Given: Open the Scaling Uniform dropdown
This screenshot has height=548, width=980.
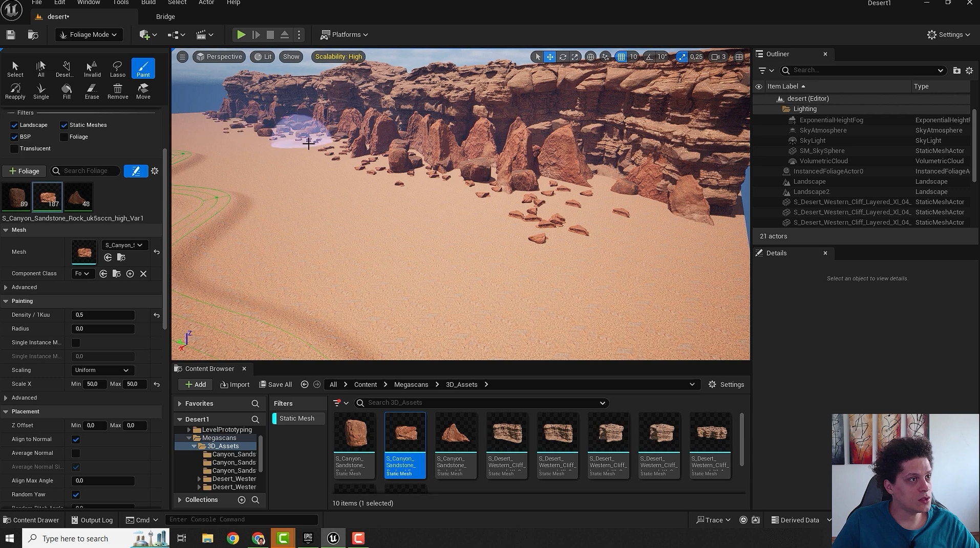Looking at the screenshot, I should pyautogui.click(x=102, y=370).
